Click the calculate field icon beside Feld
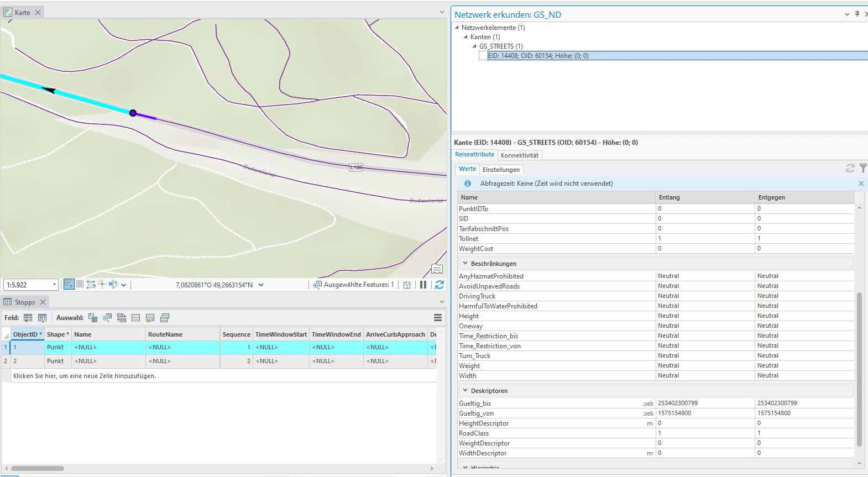This screenshot has height=477, width=868. coord(42,318)
